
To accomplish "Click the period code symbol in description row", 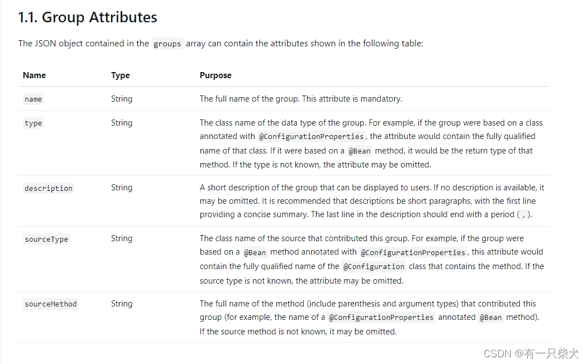I will (x=523, y=215).
